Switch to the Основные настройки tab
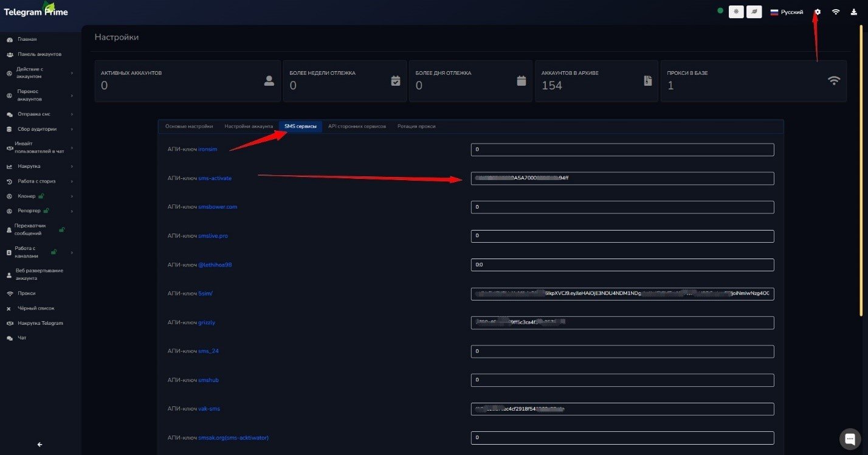Viewport: 868px width, 455px height. (189, 127)
